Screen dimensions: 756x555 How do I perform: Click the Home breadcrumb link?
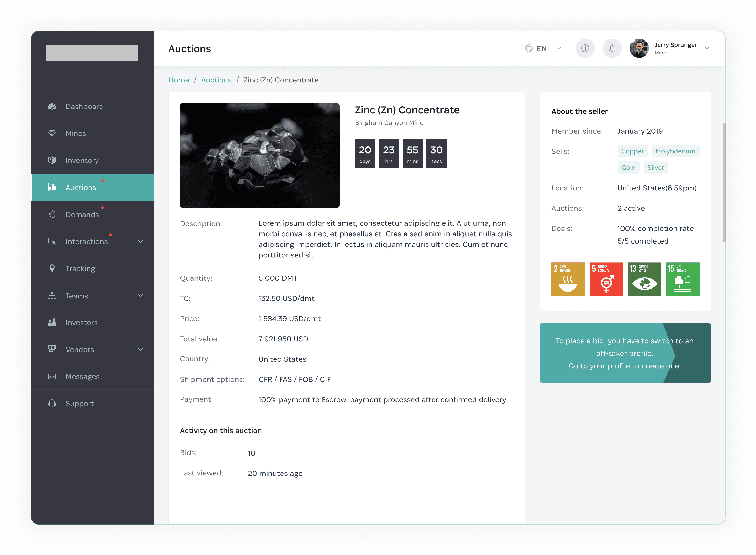pos(179,80)
